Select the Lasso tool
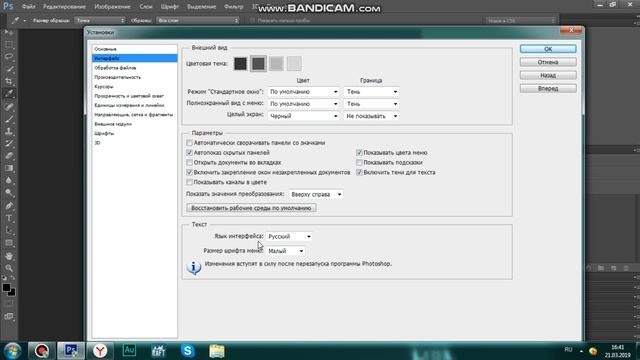640x360 pixels. (x=9, y=57)
